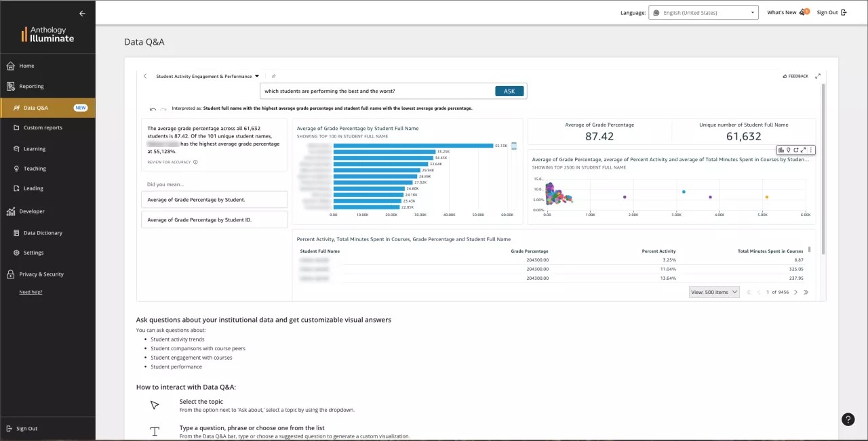Open the help question mark bubble
The image size is (868, 441).
(x=848, y=419)
